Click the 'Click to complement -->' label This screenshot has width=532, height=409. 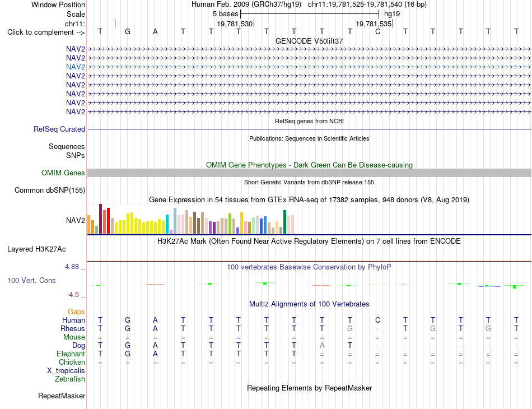[x=46, y=32]
